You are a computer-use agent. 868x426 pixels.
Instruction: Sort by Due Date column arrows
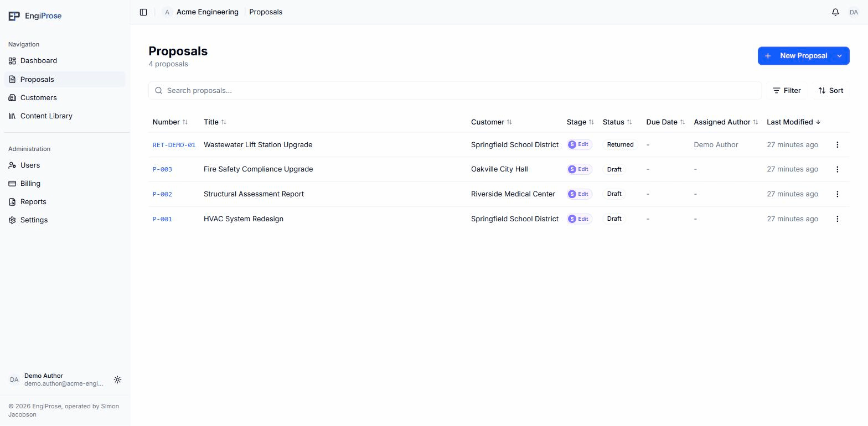pos(683,122)
